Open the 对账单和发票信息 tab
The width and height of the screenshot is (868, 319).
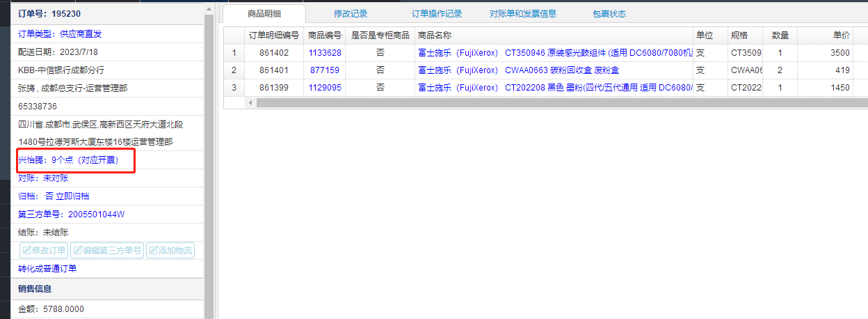tap(523, 14)
